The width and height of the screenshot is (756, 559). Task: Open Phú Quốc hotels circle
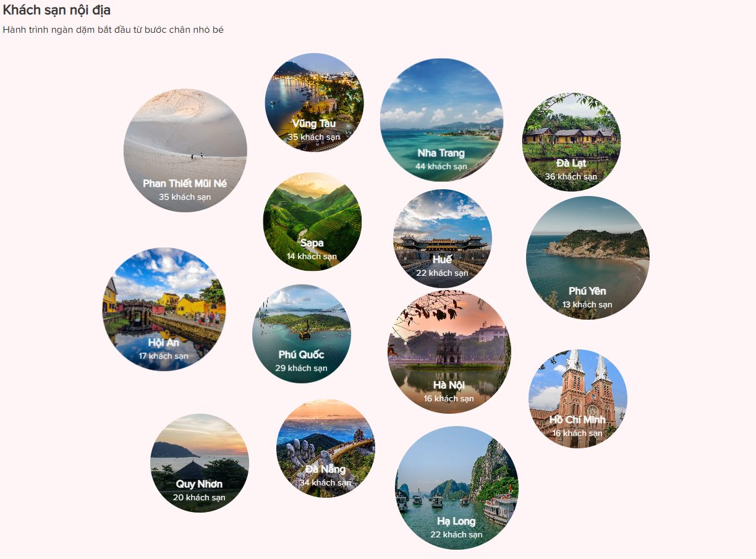tap(302, 334)
